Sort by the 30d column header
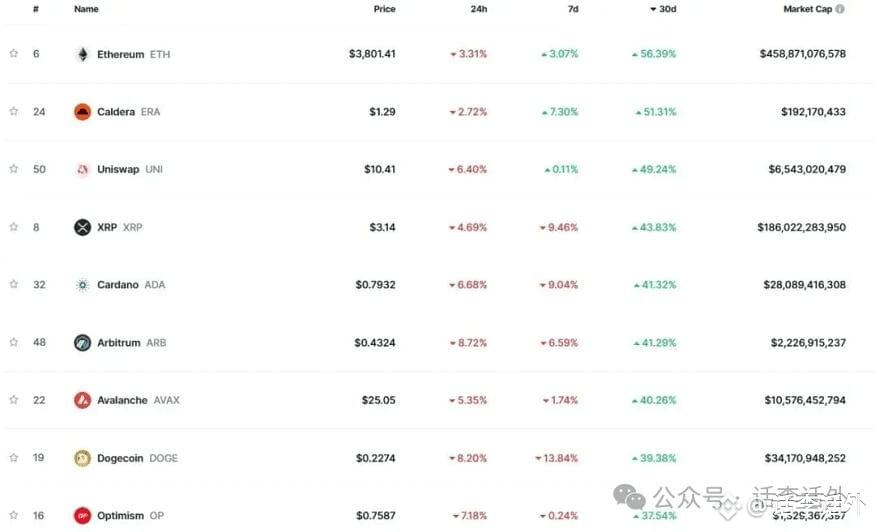Viewport: 875px width, 532px height. [663, 9]
